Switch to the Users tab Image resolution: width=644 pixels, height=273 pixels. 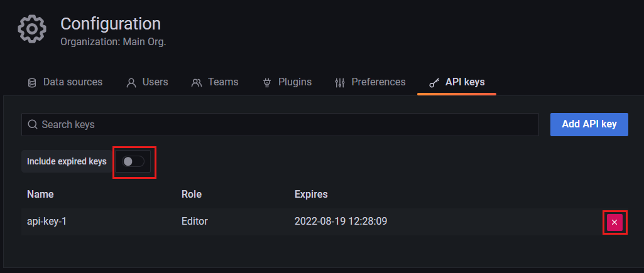pos(148,82)
